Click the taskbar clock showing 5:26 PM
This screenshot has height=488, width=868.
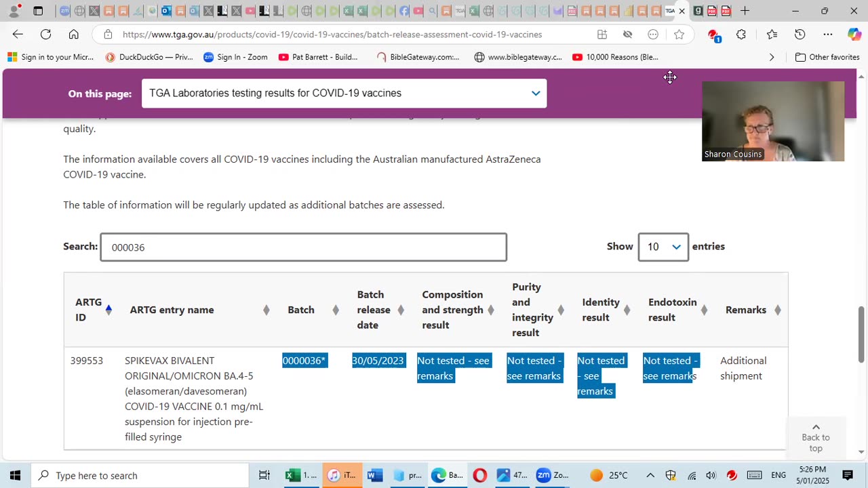click(812, 475)
